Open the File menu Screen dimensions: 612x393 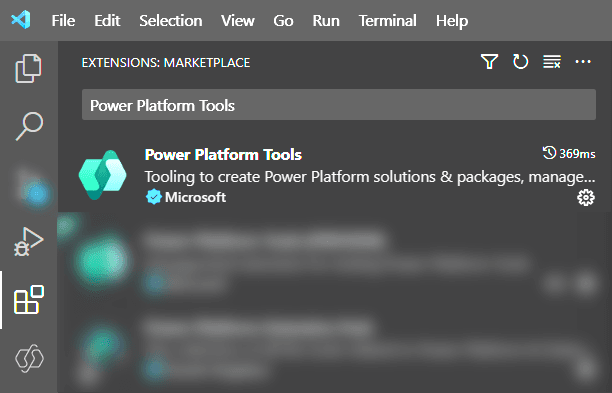click(63, 21)
